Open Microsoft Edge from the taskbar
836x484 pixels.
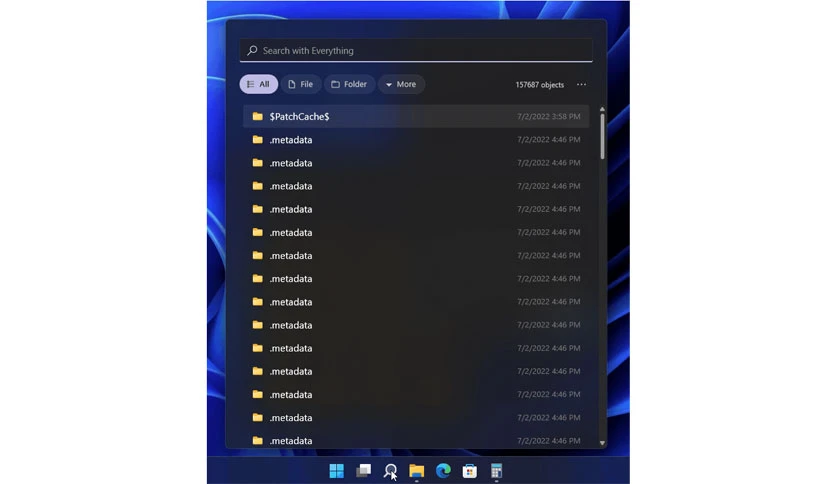443,471
